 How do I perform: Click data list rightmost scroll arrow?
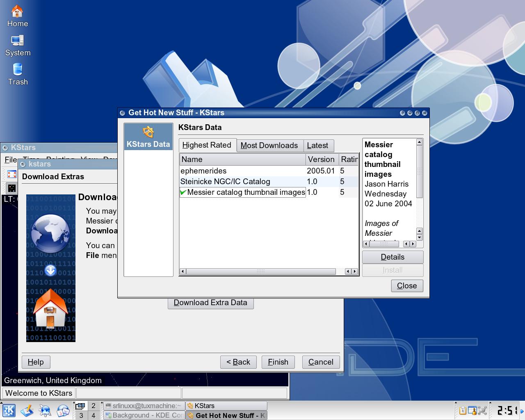pos(355,271)
